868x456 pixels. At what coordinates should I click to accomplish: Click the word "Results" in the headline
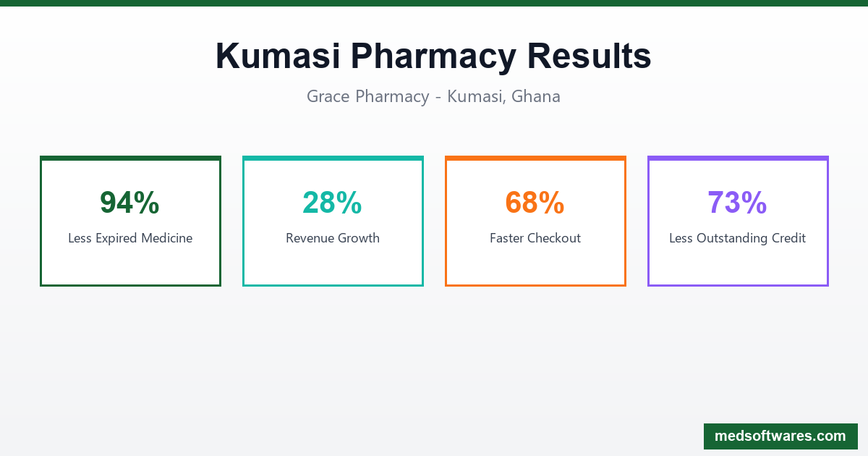[x=589, y=56]
